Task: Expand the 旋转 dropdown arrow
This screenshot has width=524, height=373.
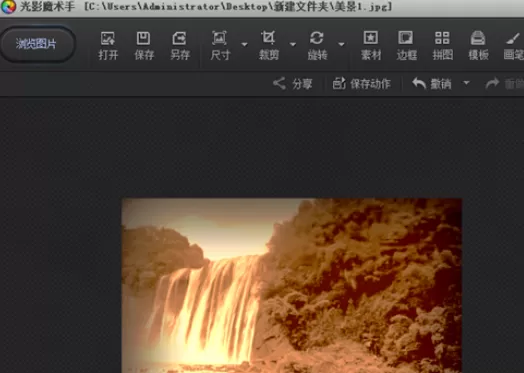Action: pyautogui.click(x=341, y=44)
